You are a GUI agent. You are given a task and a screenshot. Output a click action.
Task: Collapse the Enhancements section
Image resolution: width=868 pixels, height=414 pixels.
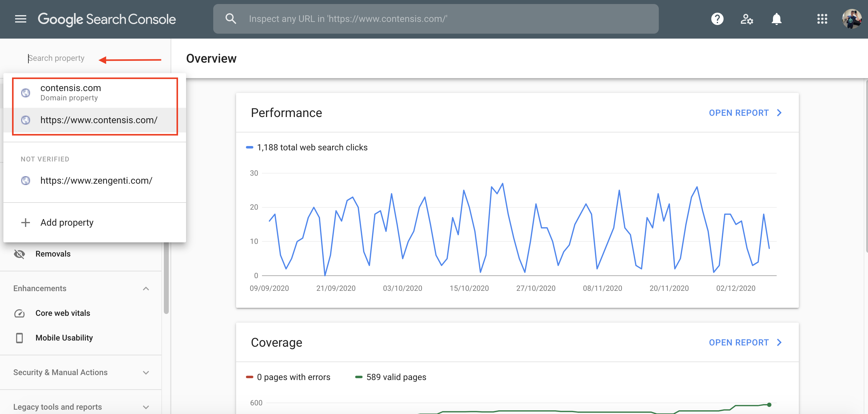[146, 289]
